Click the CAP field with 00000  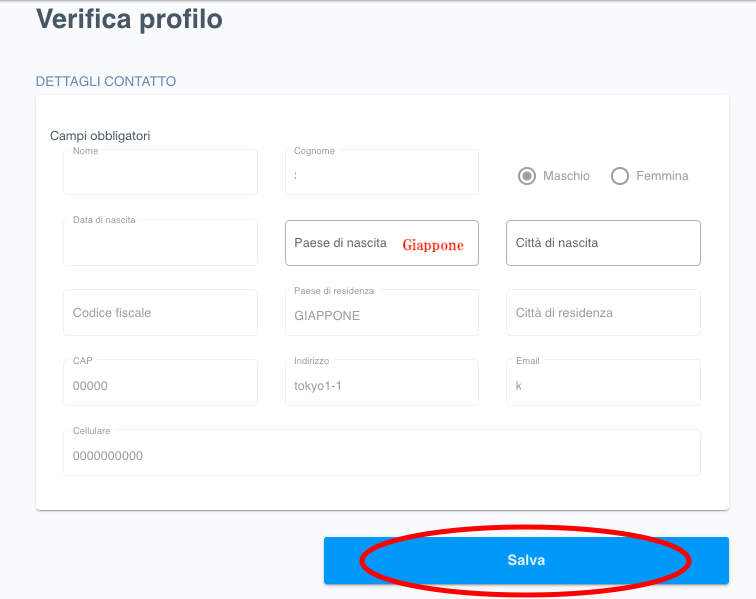coord(161,382)
